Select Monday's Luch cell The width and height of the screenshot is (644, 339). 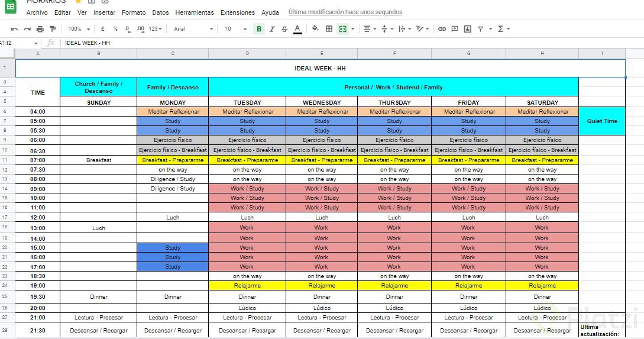pyautogui.click(x=173, y=217)
